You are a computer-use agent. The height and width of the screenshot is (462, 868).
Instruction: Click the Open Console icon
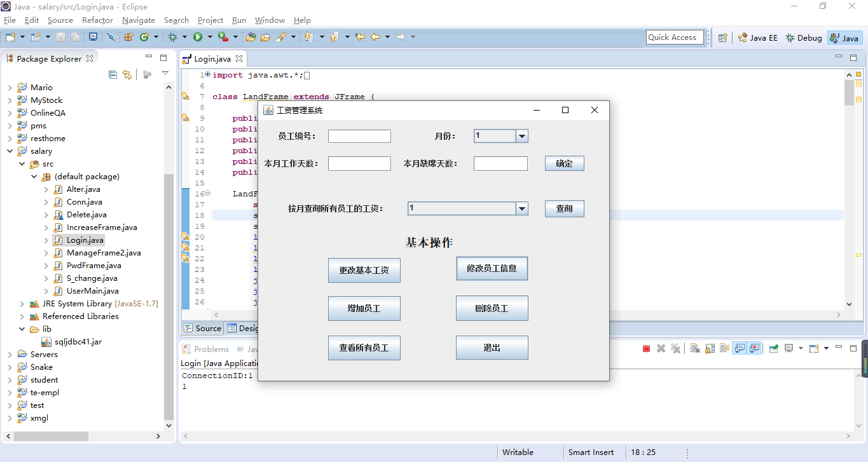(814, 348)
